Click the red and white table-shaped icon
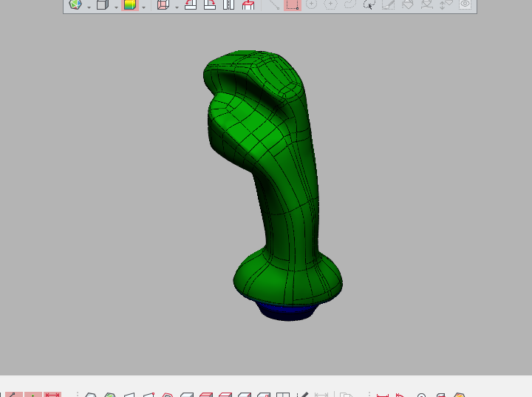The image size is (532, 397). (248, 5)
